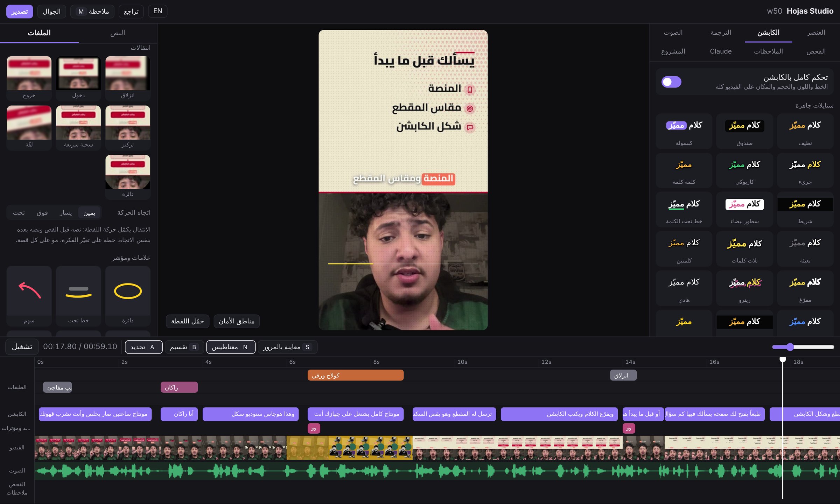This screenshot has width=840, height=504.
Task: Click the timeline playhead marker
Action: (x=783, y=360)
